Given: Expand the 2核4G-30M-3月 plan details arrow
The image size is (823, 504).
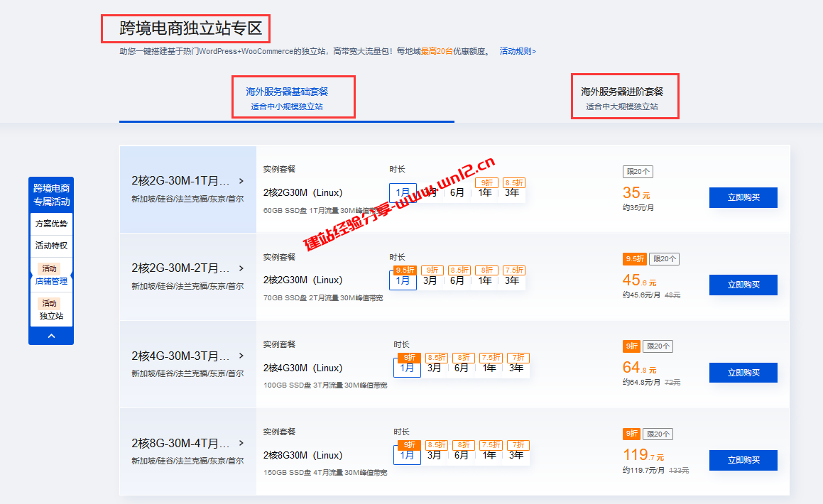Looking at the screenshot, I should [241, 356].
